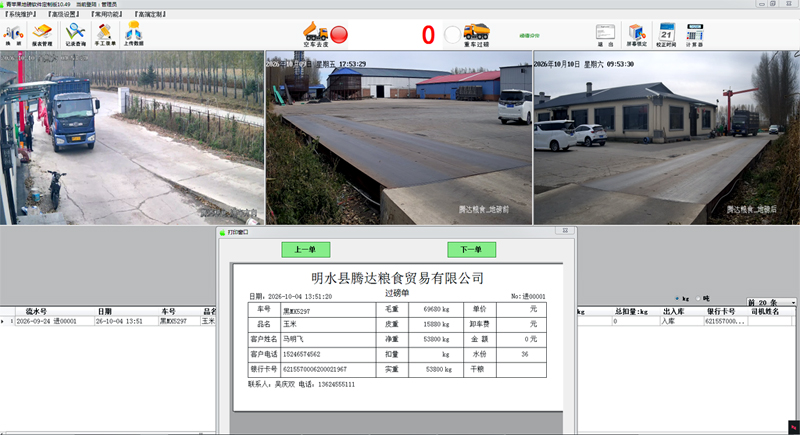Click the large red weight reading 0
This screenshot has height=435, width=800.
(428, 35)
